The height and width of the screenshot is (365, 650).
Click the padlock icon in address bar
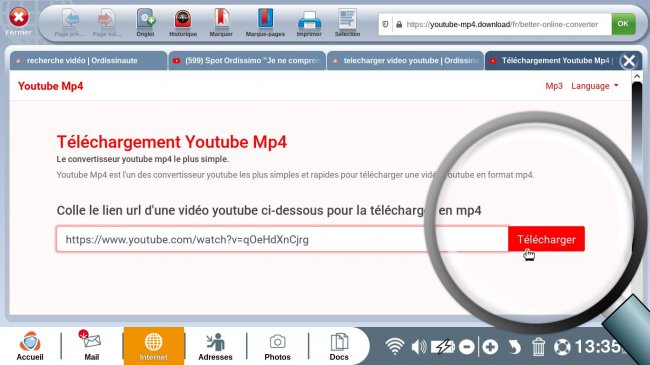tap(399, 24)
